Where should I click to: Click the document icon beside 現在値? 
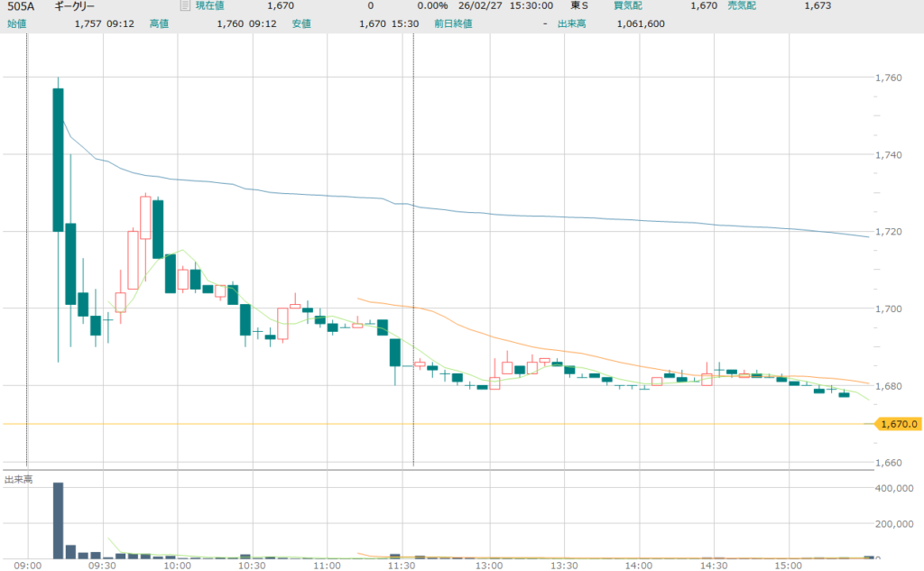point(185,6)
